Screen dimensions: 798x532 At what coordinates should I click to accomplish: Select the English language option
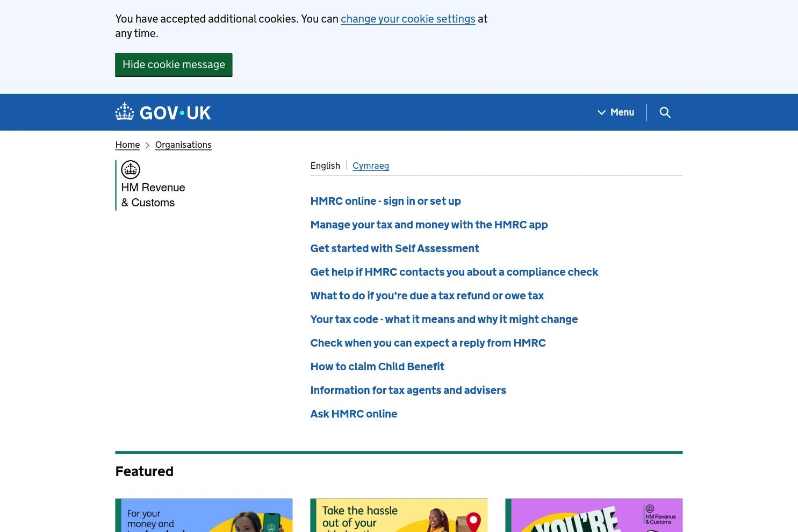(325, 166)
